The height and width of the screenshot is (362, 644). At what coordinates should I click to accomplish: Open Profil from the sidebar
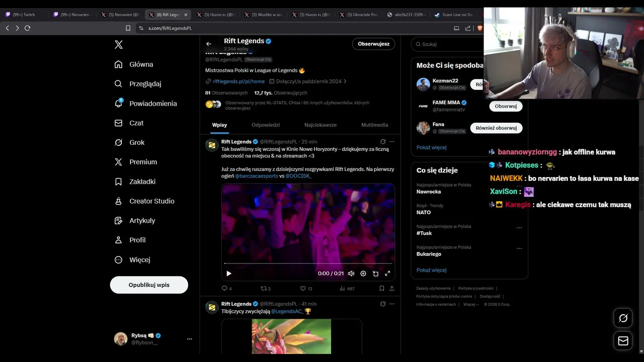130,240
